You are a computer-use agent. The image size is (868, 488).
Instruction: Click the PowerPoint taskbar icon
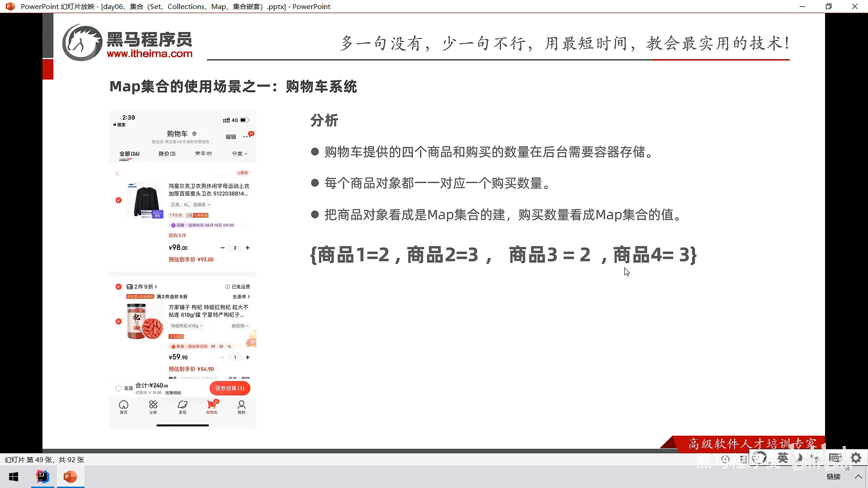[70, 477]
